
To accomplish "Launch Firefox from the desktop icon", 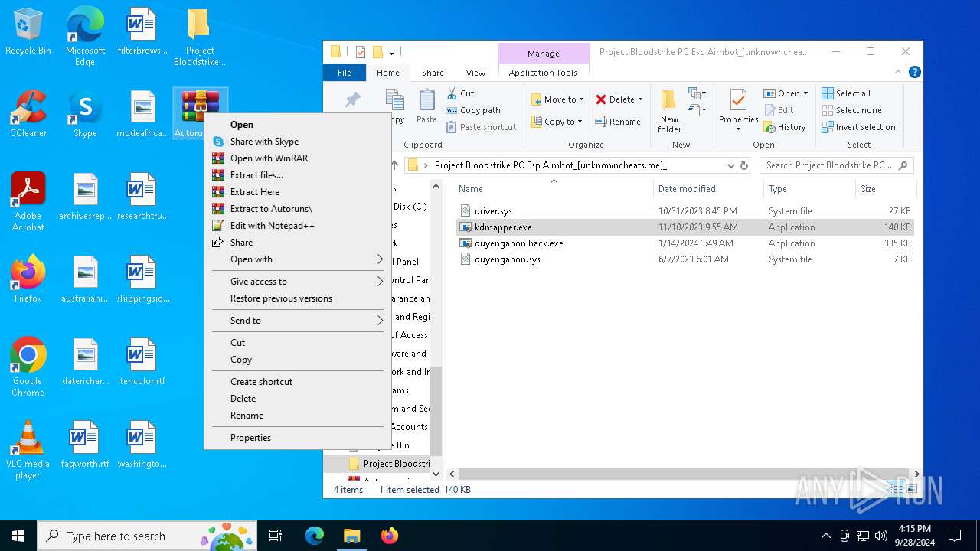I will [28, 279].
